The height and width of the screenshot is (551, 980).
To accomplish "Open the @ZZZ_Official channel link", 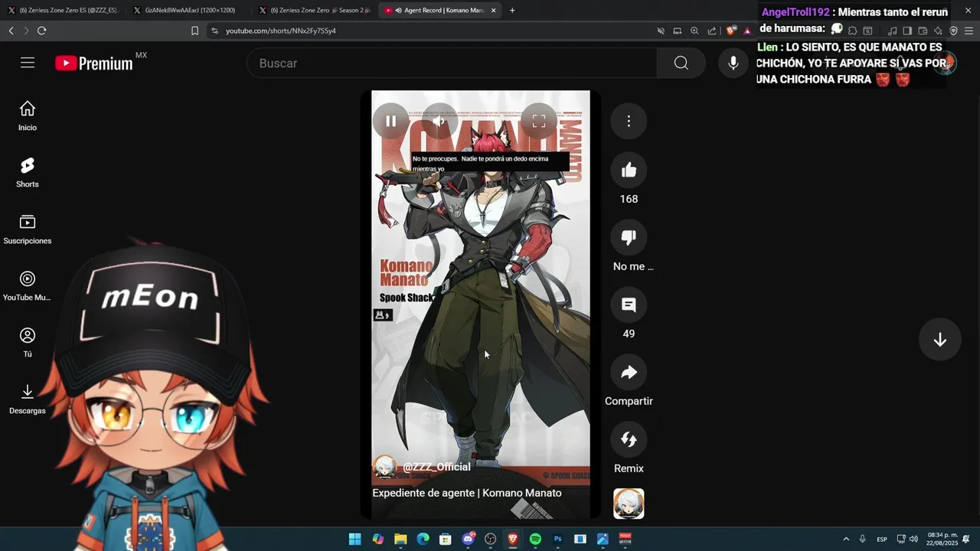I will tap(436, 467).
